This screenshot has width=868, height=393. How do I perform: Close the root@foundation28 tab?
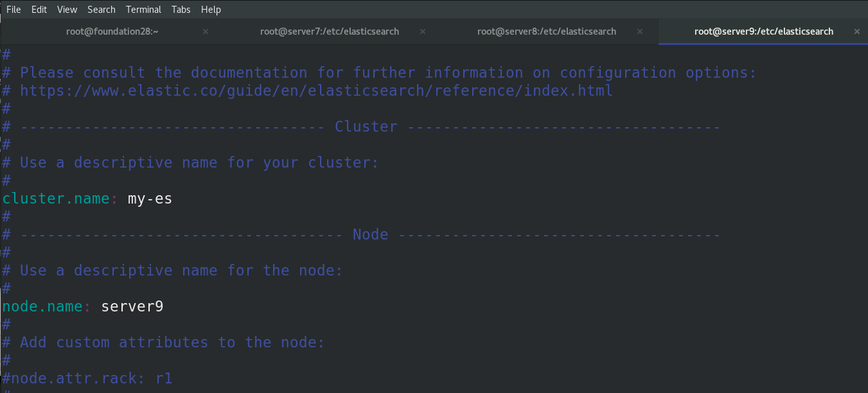coord(206,31)
